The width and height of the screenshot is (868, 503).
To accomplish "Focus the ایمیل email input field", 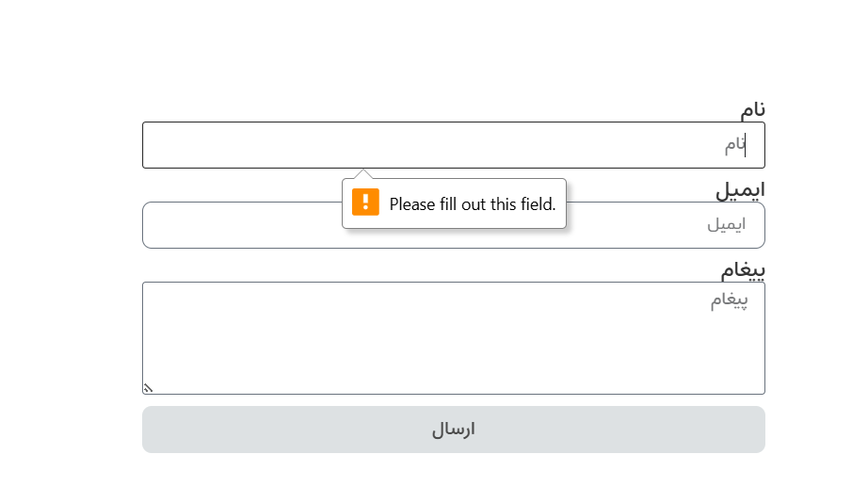I will (454, 225).
